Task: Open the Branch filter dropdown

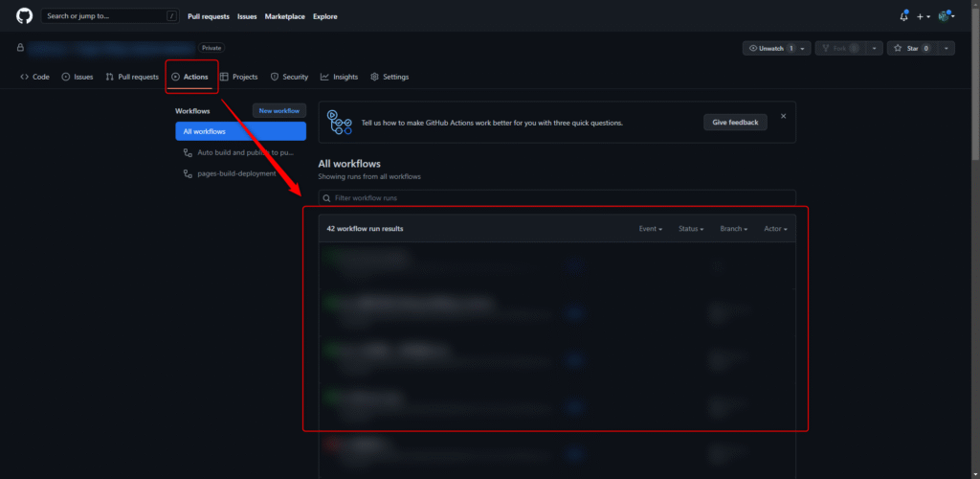Action: tap(733, 229)
